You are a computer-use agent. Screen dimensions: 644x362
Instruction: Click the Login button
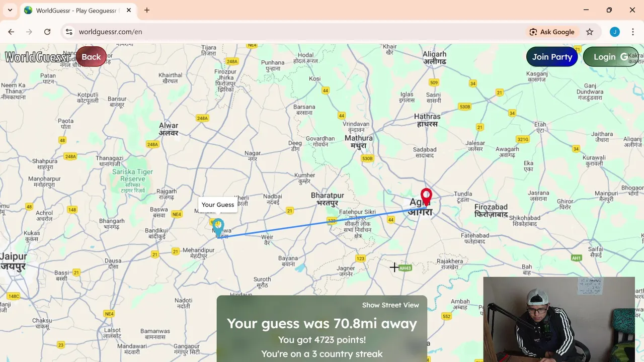pyautogui.click(x=611, y=57)
